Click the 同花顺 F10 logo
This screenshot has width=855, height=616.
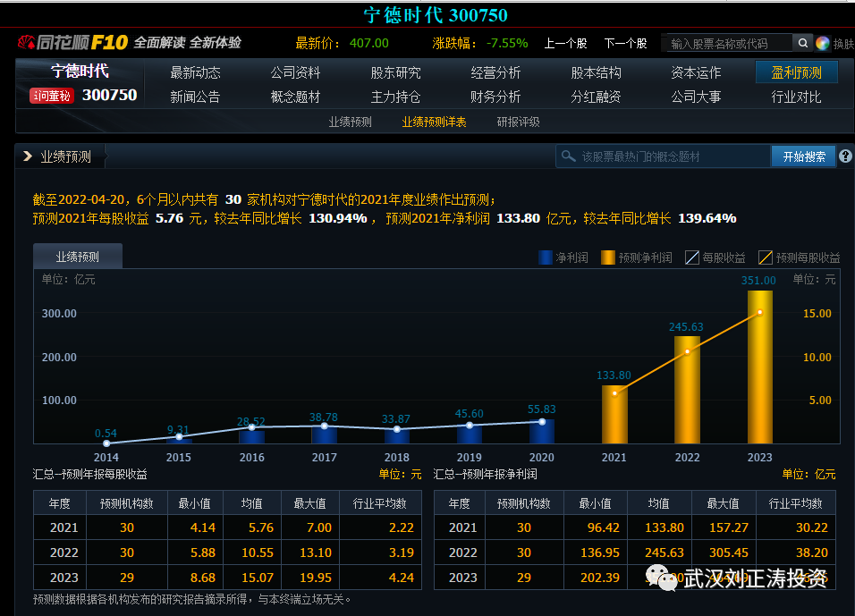[73, 43]
